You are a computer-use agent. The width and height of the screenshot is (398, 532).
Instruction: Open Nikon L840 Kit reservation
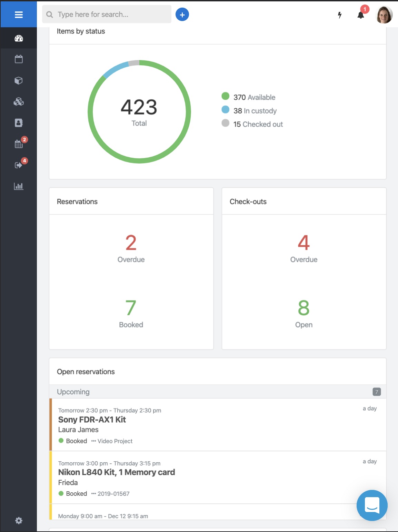(x=117, y=472)
